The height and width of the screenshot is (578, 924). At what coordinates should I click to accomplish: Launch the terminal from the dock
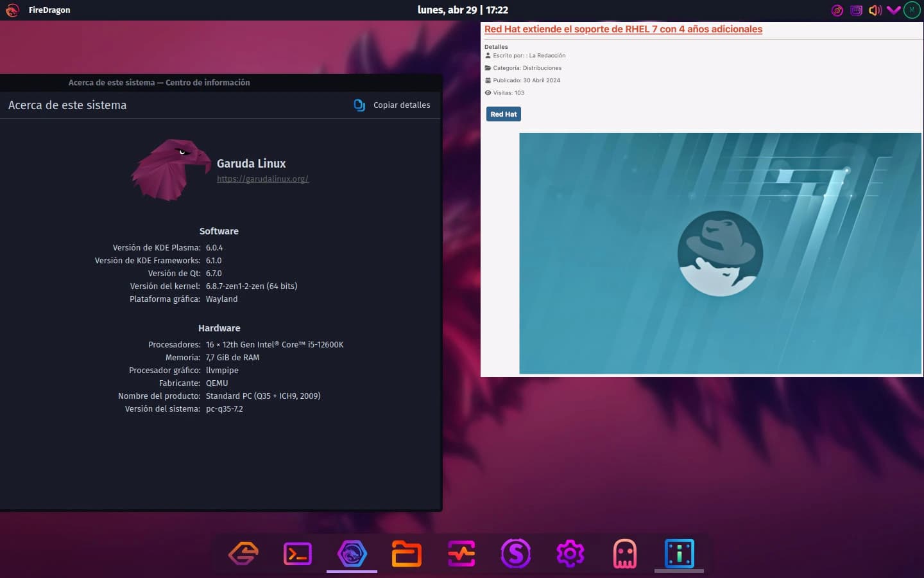pos(298,554)
